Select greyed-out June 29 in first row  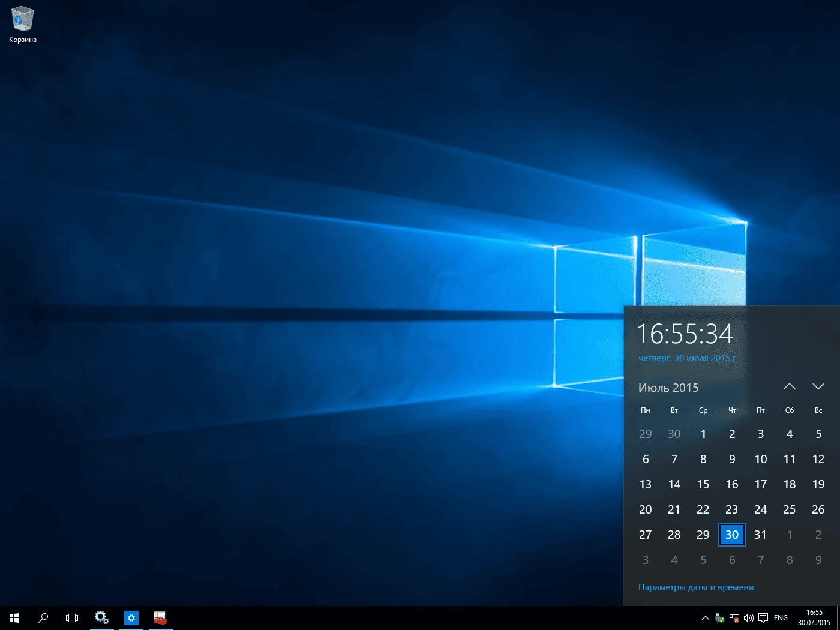[646, 434]
